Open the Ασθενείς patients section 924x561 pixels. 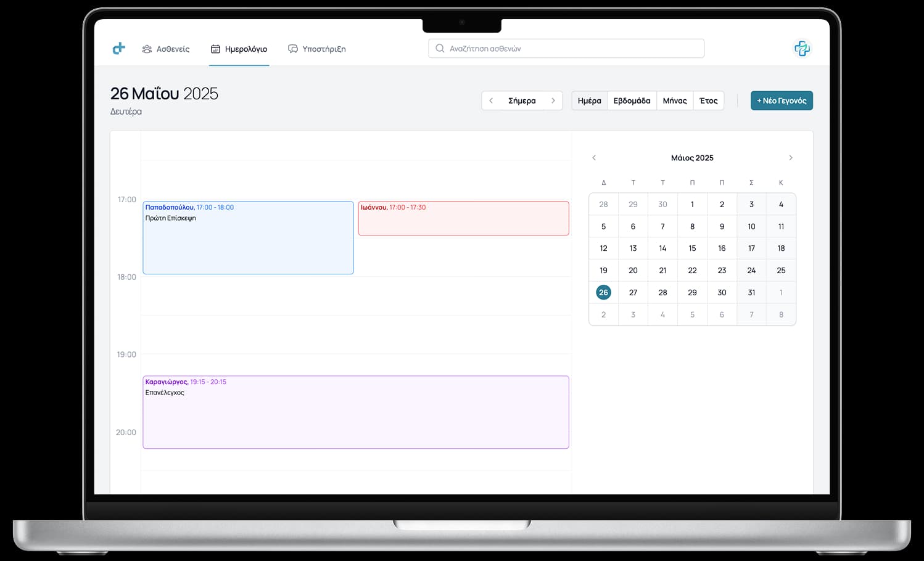click(x=166, y=49)
